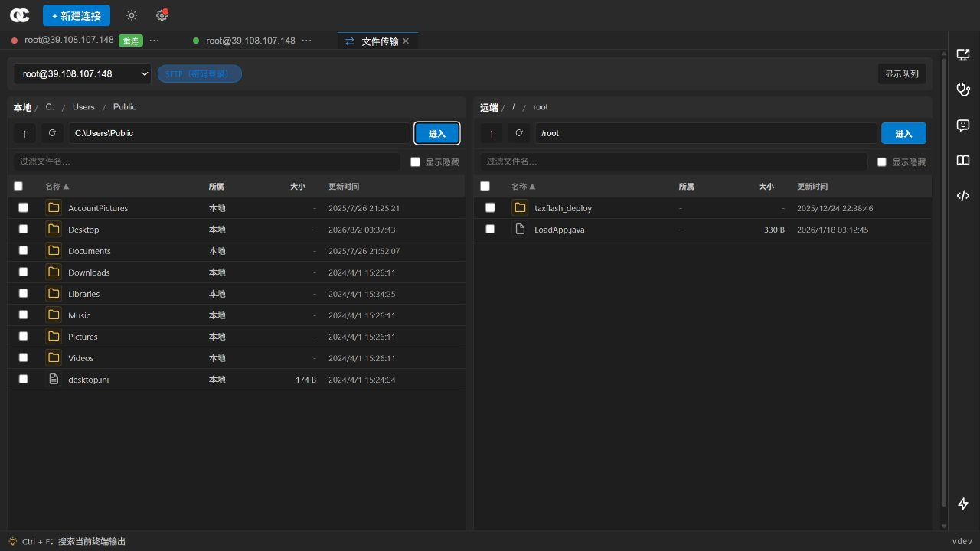Click C: in local breadcrumb

click(50, 107)
